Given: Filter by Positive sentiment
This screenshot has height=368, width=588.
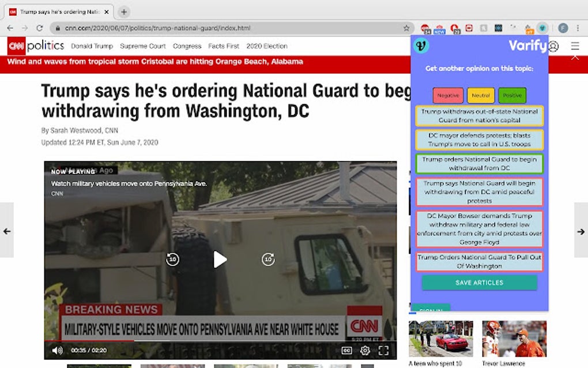Looking at the screenshot, I should [512, 95].
